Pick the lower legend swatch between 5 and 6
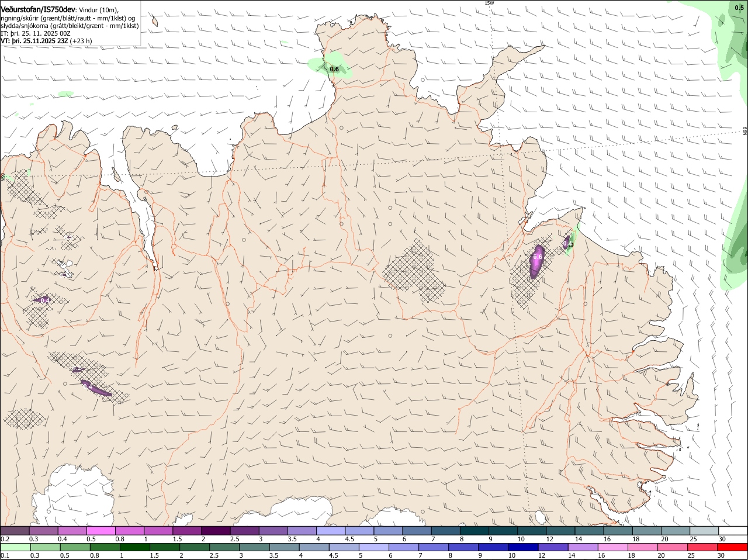Image resolution: width=748 pixels, height=560 pixels. [x=374, y=547]
